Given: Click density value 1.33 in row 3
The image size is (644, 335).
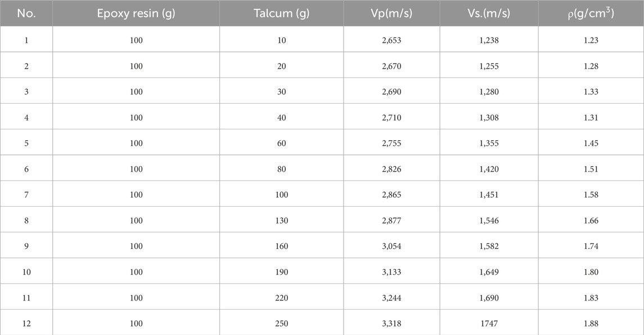Looking at the screenshot, I should click(x=591, y=92).
